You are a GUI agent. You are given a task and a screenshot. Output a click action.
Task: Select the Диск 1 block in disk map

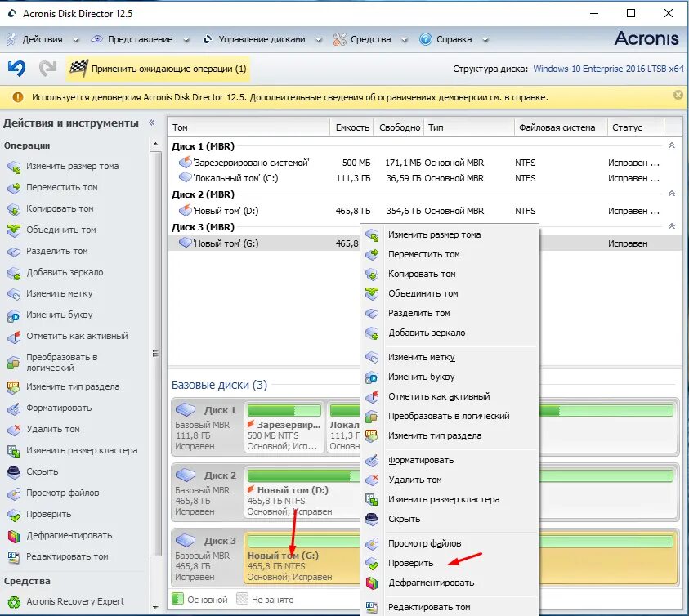tap(207, 427)
